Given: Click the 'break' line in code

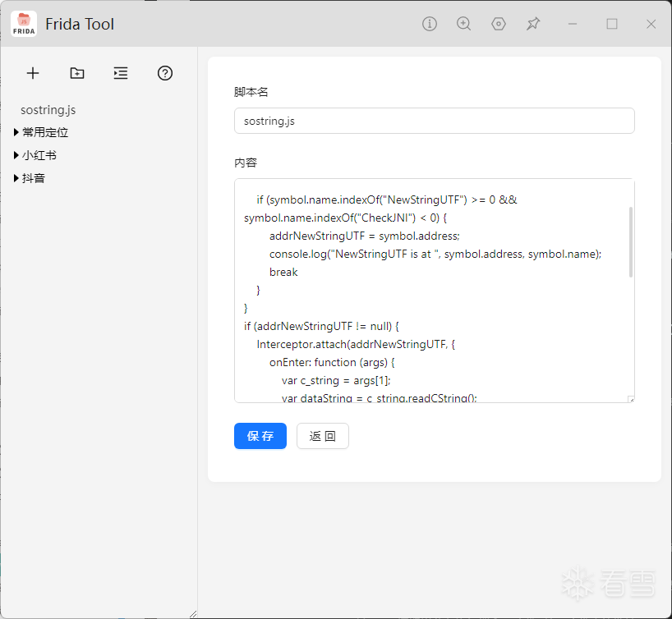Looking at the screenshot, I should pos(283,272).
